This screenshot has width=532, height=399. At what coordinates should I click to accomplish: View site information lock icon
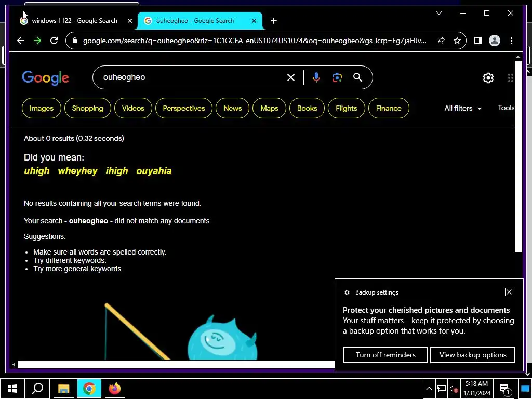(x=75, y=41)
